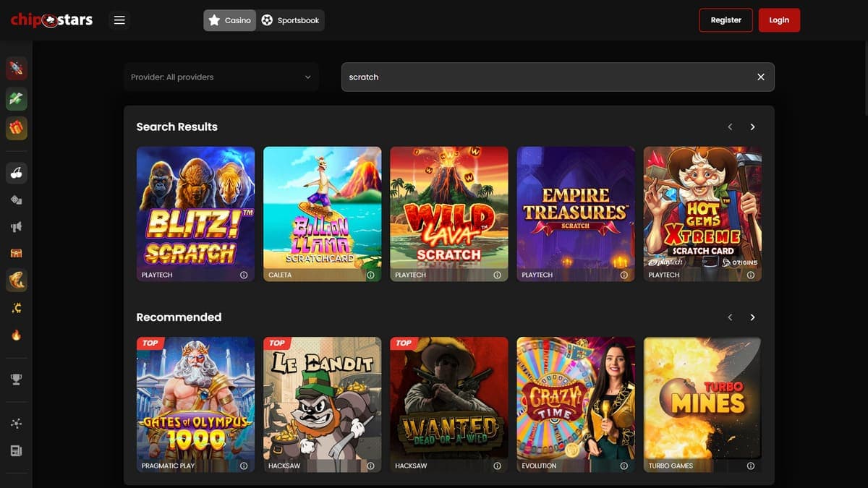Screen dimensions: 868x488
Task: Click the orange C-arrows icon in sidebar
Action: point(16,308)
